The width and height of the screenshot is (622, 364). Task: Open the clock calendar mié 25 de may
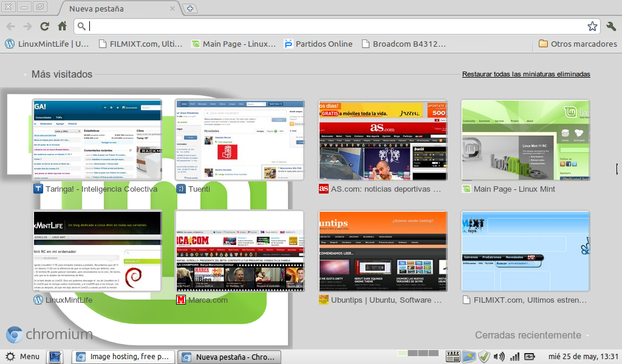583,357
